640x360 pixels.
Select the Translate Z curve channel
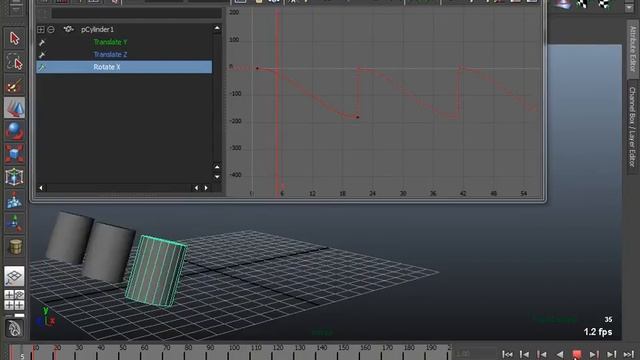point(110,54)
